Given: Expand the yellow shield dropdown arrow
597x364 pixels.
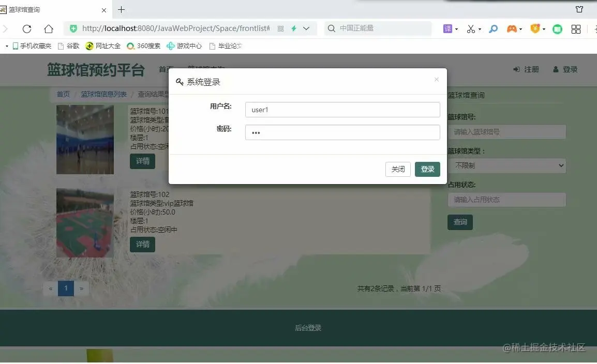Looking at the screenshot, I should pyautogui.click(x=544, y=29).
